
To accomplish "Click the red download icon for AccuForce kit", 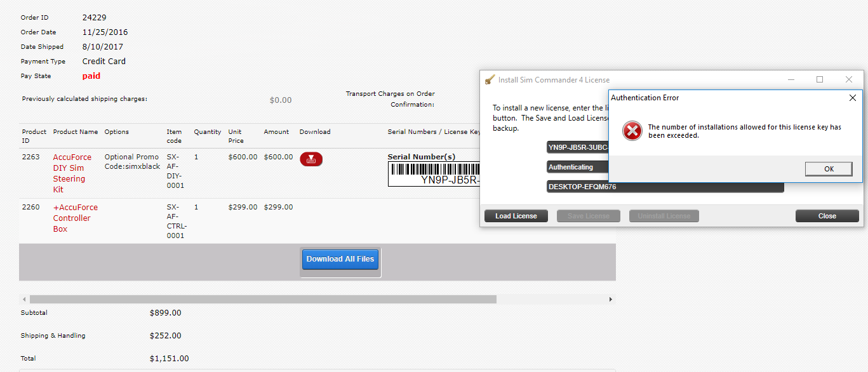I will tap(311, 159).
